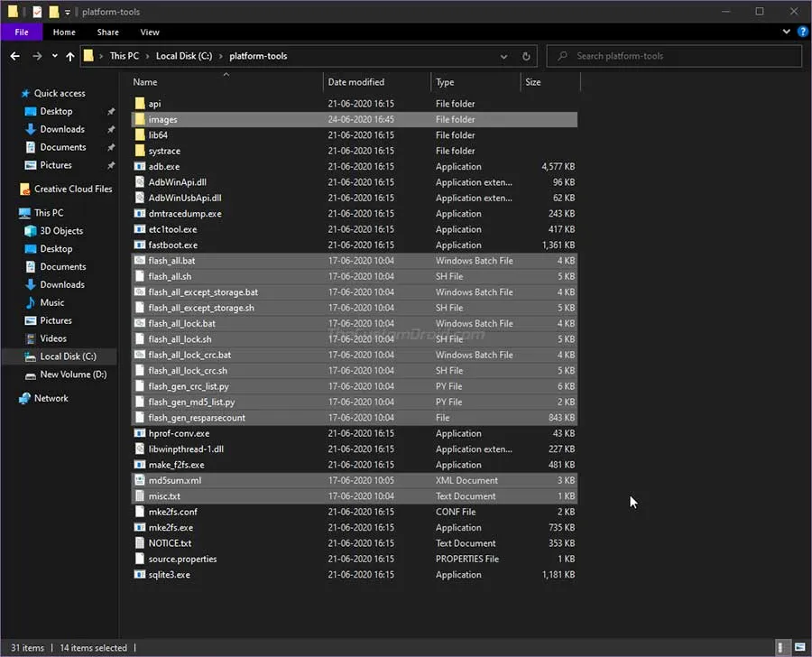Open the address bar history dropdown
812x657 pixels.
coord(503,56)
